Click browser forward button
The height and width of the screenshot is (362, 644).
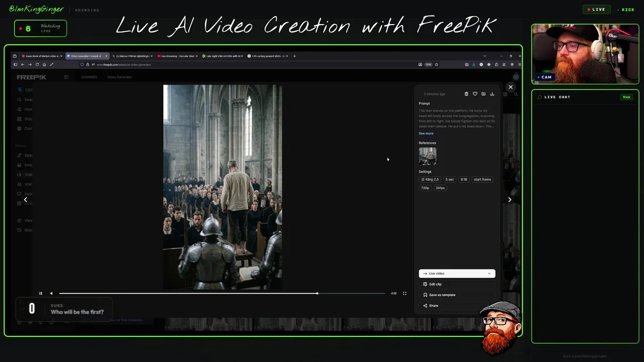(30, 64)
